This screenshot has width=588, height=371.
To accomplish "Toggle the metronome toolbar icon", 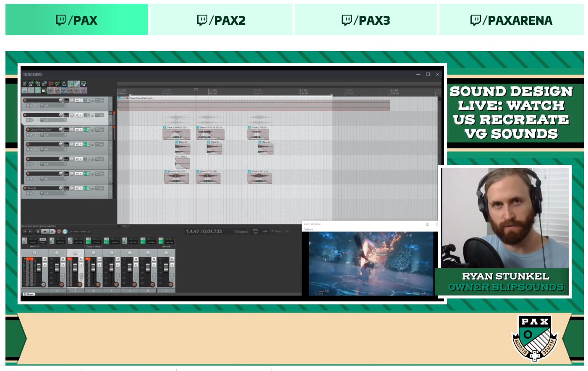I will [x=64, y=84].
